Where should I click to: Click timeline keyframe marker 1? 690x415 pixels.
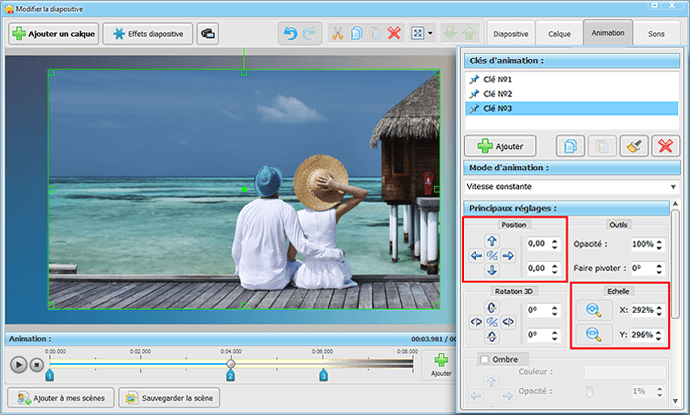click(50, 375)
